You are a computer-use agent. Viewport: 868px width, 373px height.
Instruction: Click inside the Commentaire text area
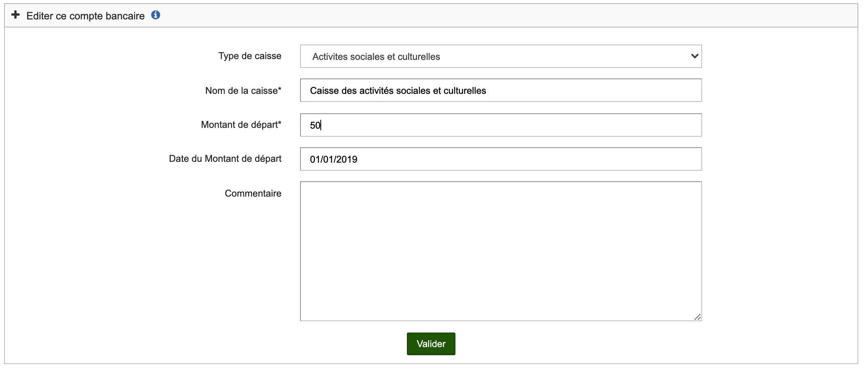(500, 251)
